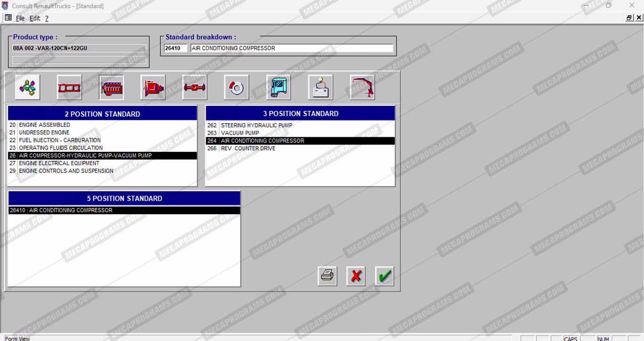Click the Standard breakdown code field 26410
644x341 pixels.
click(175, 48)
